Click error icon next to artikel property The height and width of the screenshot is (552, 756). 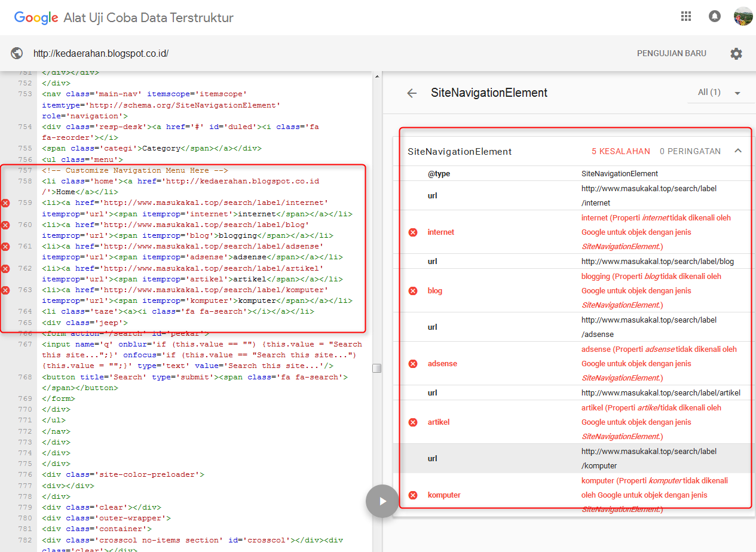pos(413,422)
